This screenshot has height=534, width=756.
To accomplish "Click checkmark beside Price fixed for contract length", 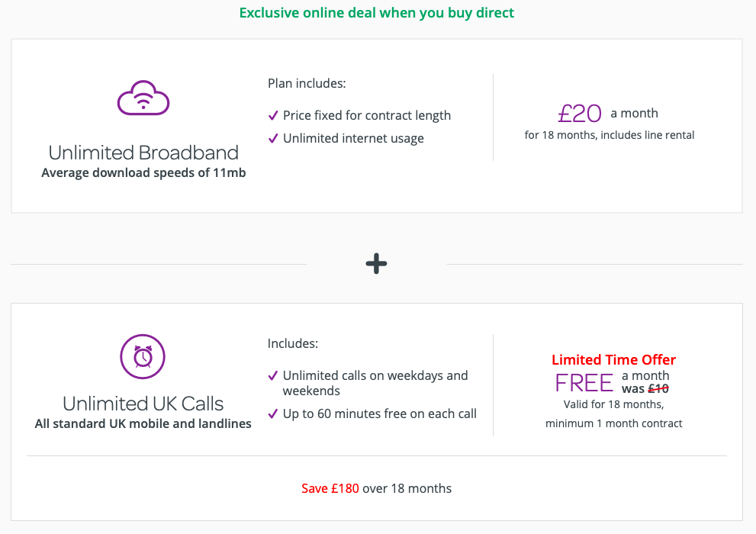I will [273, 116].
